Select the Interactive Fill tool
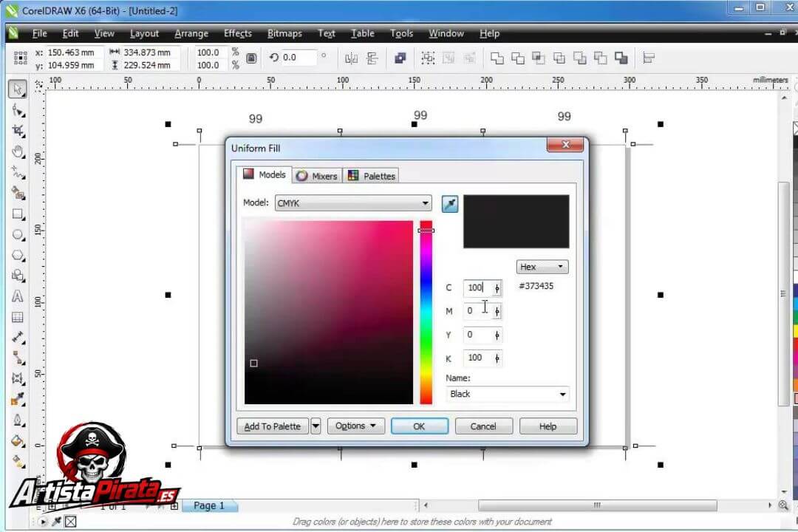Image resolution: width=798 pixels, height=532 pixels. click(18, 461)
